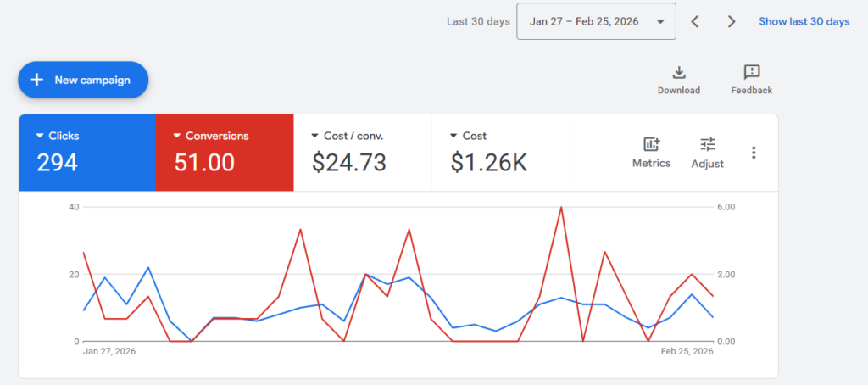Click the plus icon on New campaign
868x385 pixels.
point(36,80)
